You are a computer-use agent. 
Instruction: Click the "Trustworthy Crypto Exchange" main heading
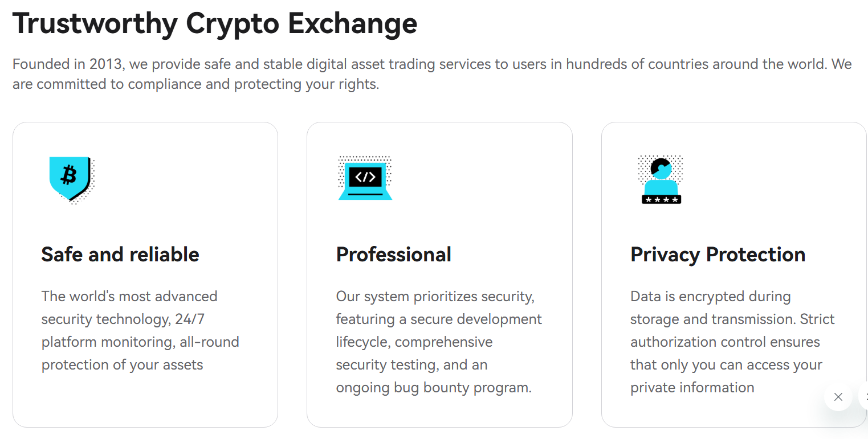point(215,24)
